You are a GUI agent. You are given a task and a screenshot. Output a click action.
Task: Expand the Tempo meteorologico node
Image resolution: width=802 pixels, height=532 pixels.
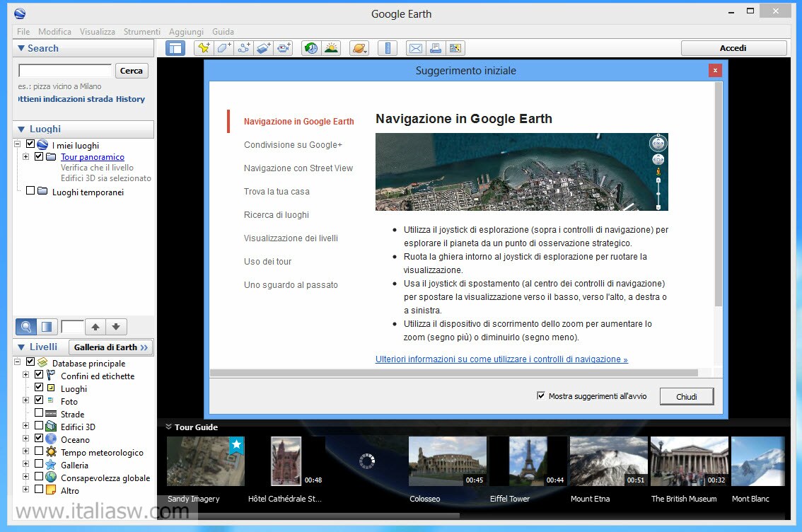point(25,451)
